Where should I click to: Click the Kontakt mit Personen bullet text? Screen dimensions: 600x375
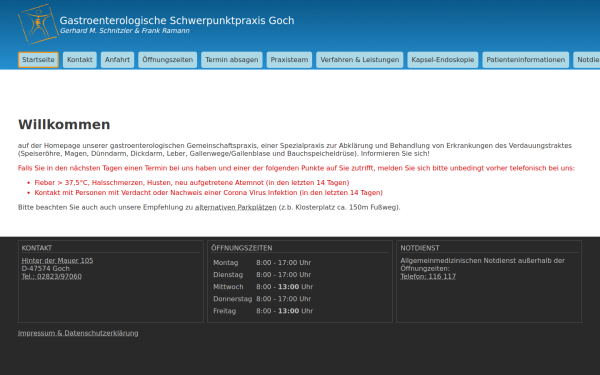(209, 193)
